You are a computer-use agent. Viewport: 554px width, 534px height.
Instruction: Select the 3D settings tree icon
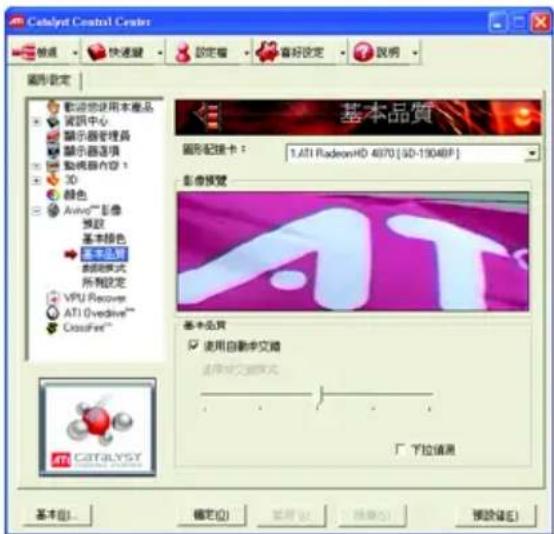[x=53, y=180]
